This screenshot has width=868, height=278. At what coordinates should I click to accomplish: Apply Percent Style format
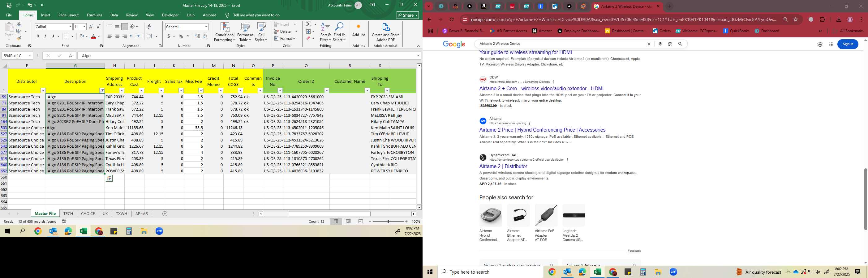tap(181, 36)
